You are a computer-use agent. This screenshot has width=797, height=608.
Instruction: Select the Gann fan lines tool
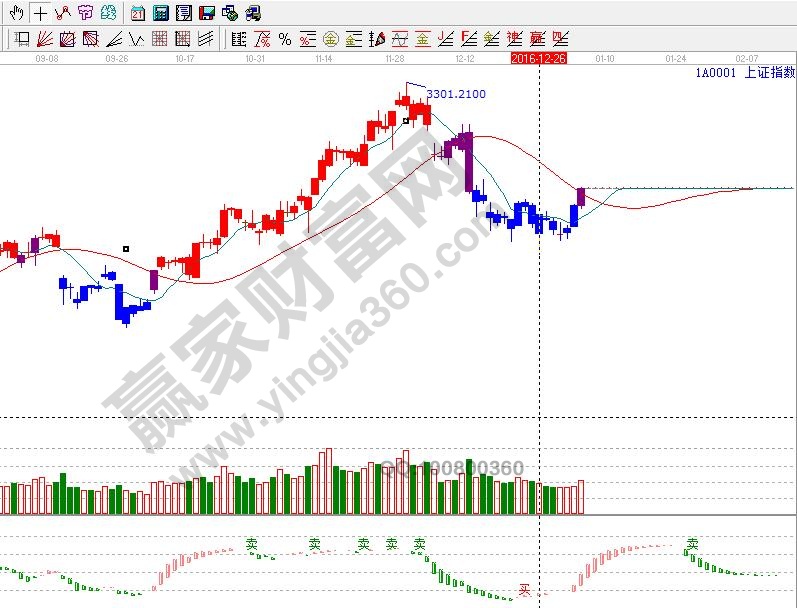45,39
